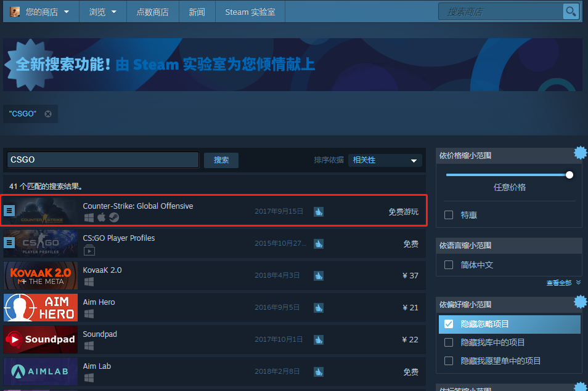Select the Windows platform icon under Counter-Strike: Global Offensive

[89, 217]
